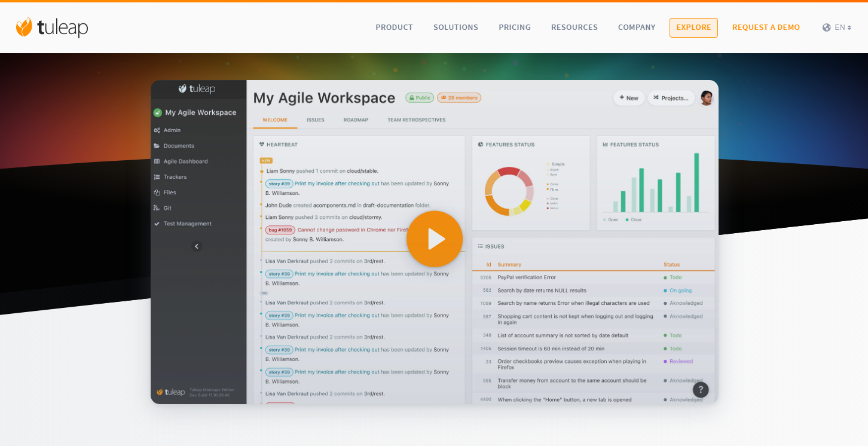This screenshot has width=868, height=446.
Task: Click the + New button
Action: point(628,97)
